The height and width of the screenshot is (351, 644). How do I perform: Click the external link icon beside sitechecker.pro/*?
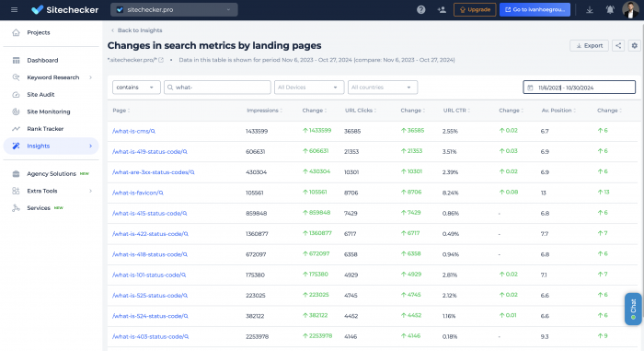pos(161,60)
